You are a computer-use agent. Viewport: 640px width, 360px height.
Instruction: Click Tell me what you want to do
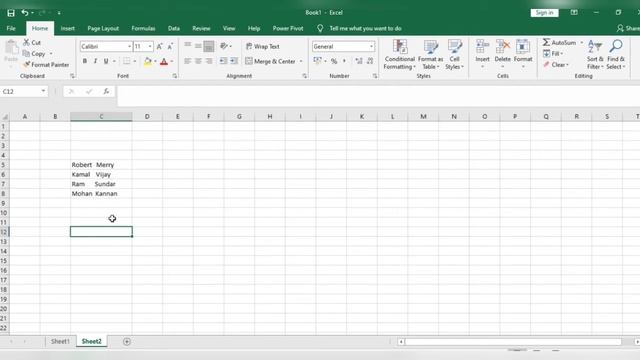coord(365,29)
